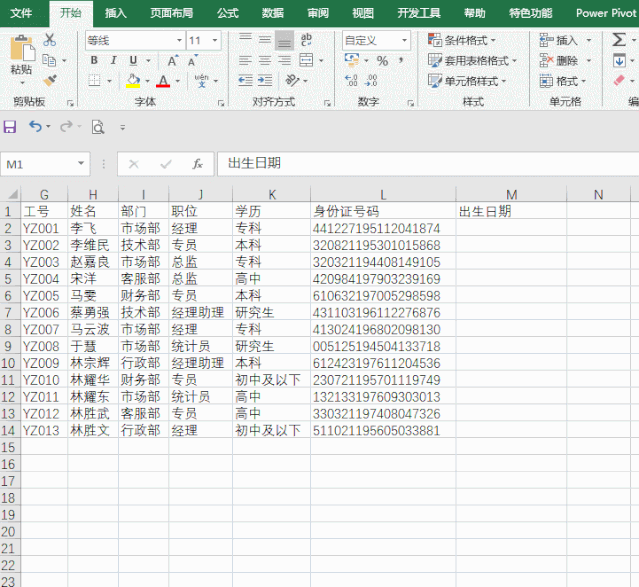The image size is (639, 587).
Task: Apply percent style number format
Action: point(382,61)
